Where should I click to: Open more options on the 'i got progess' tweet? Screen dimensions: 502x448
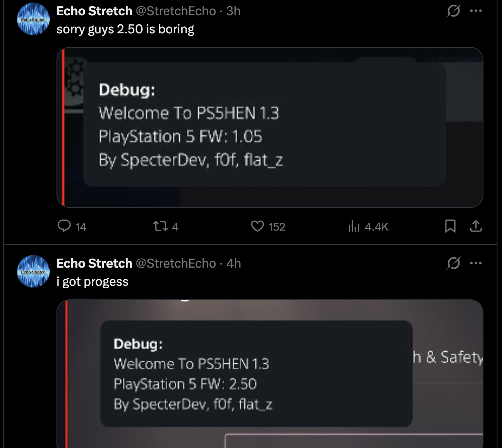pos(476,263)
